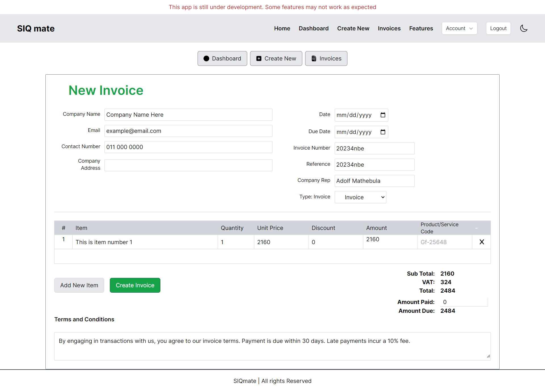
Task: Click the Logout button
Action: tap(498, 28)
